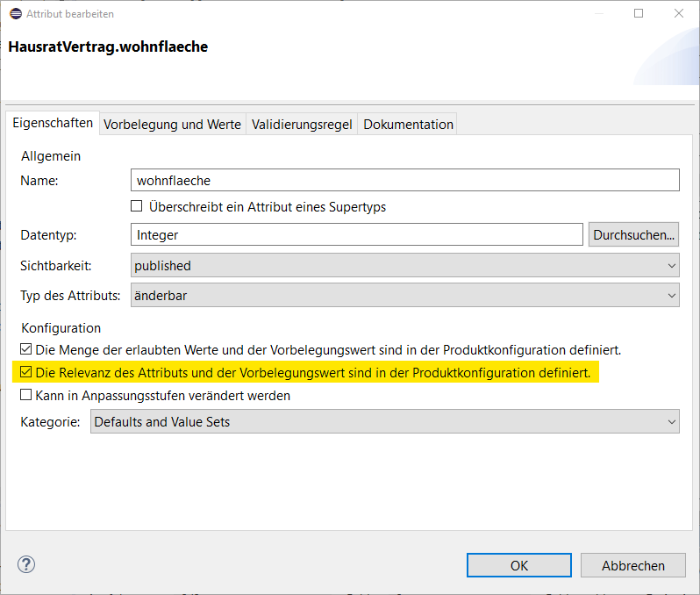Click the Eclipse icon in title bar
The width and height of the screenshot is (700, 595).
pos(15,14)
